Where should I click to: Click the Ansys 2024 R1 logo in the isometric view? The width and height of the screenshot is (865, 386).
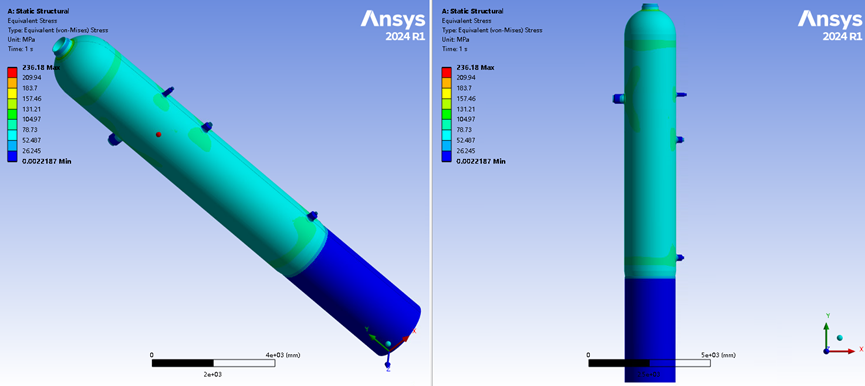point(393,26)
